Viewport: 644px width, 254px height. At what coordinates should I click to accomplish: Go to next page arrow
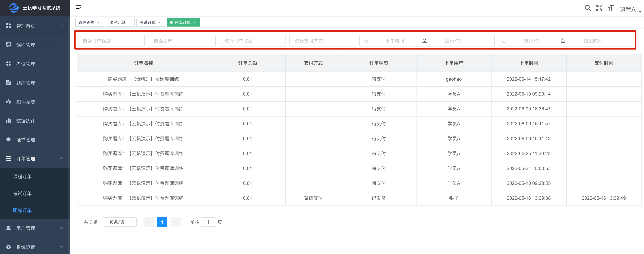(x=175, y=222)
